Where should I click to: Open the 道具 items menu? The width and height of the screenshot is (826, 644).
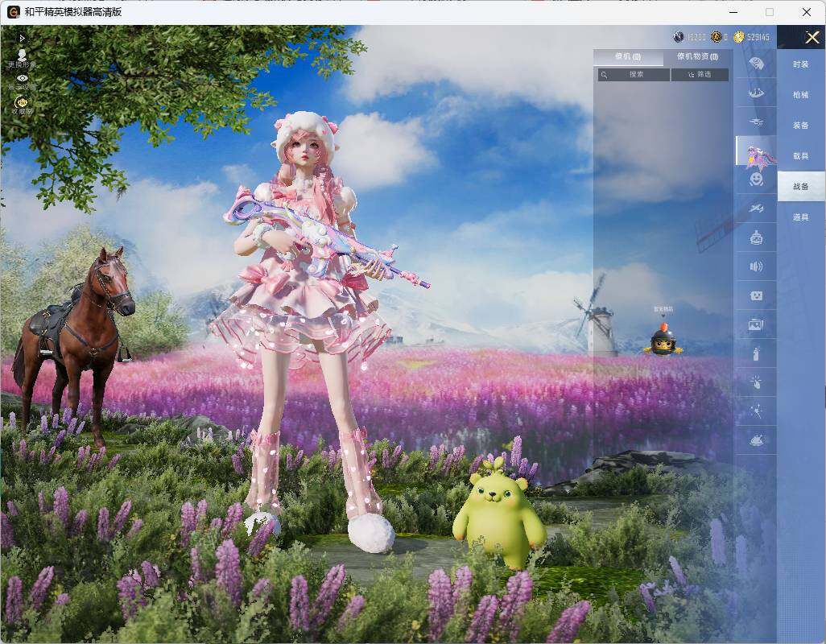pyautogui.click(x=801, y=217)
